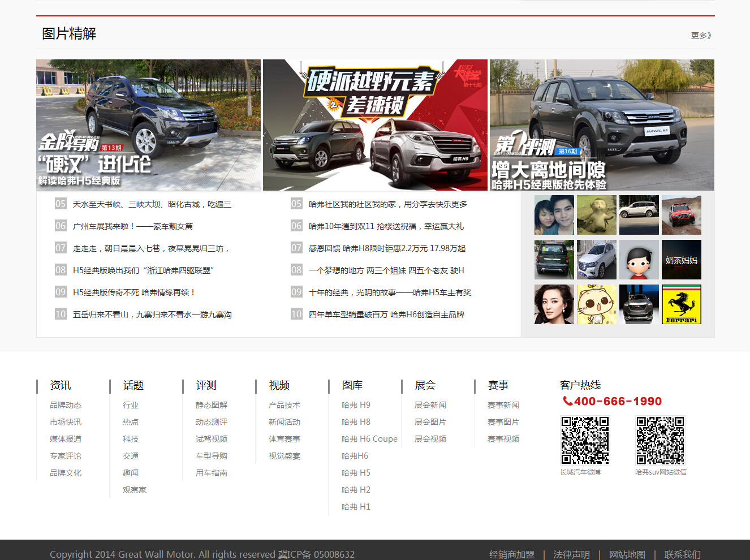750x560 pixels.
Task: Click the cartoon boy avatar
Action: 639,260
